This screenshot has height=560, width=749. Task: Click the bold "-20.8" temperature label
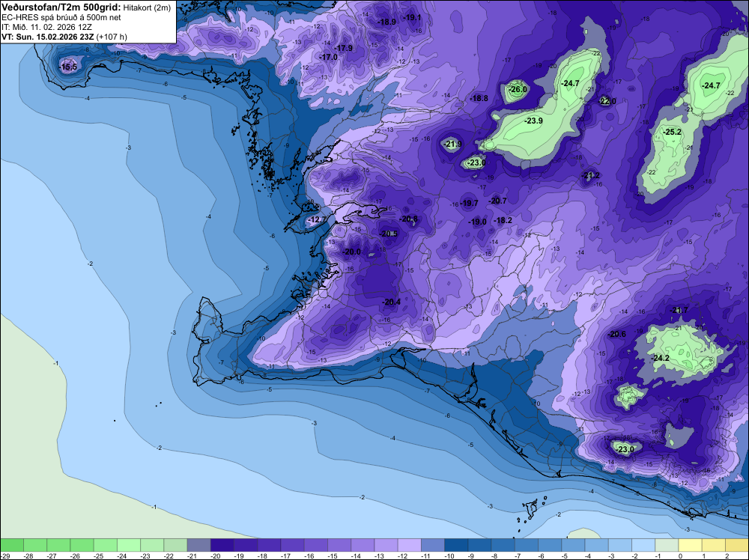408,219
